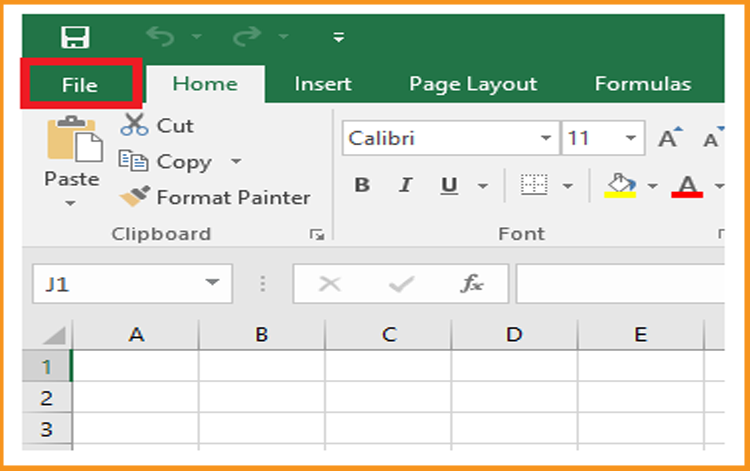Click the Paste clipboard icon
Screen dimensions: 750x471
point(74,139)
